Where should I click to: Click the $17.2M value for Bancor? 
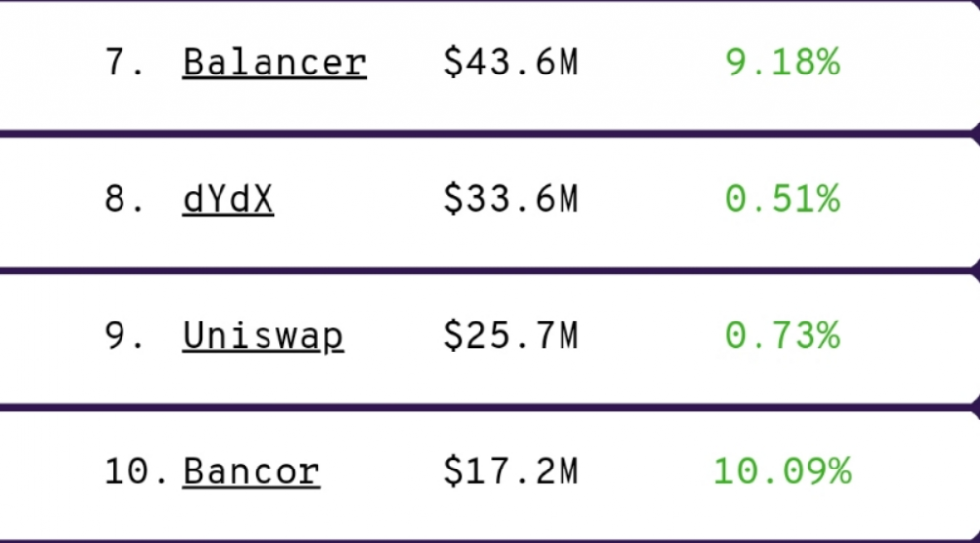511,471
